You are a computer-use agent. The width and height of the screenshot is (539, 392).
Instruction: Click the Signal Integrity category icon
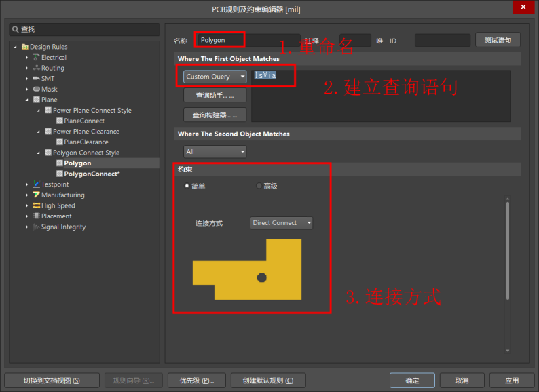pyautogui.click(x=36, y=227)
